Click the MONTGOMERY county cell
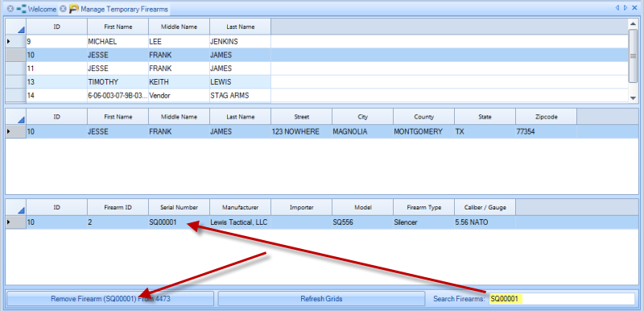This screenshot has height=311, width=644. tap(424, 132)
